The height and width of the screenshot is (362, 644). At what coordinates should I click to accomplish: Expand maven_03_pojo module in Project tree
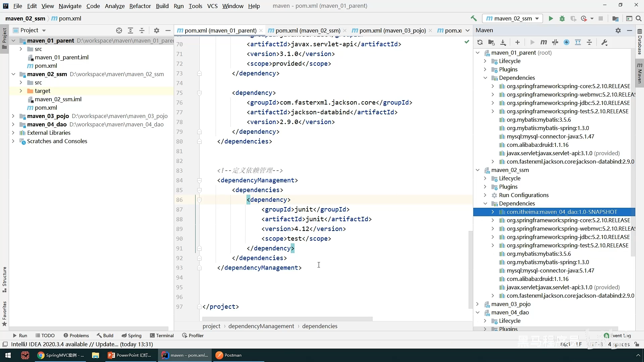tap(13, 116)
